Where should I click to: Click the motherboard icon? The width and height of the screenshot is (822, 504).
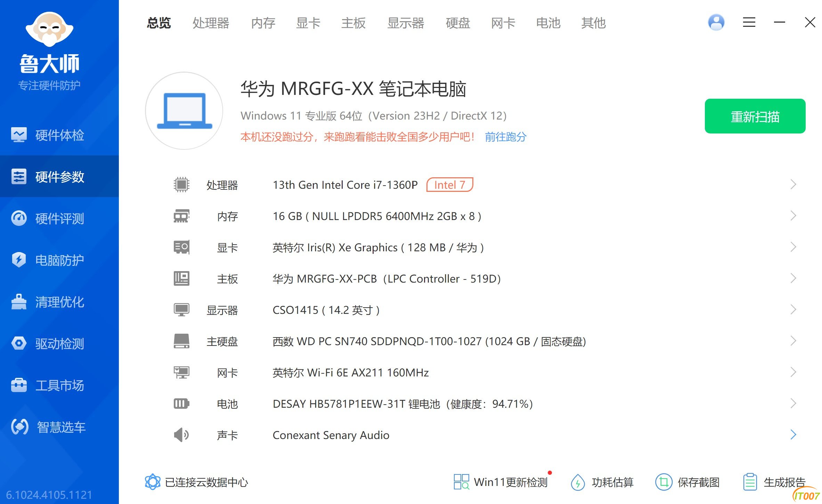tap(181, 278)
